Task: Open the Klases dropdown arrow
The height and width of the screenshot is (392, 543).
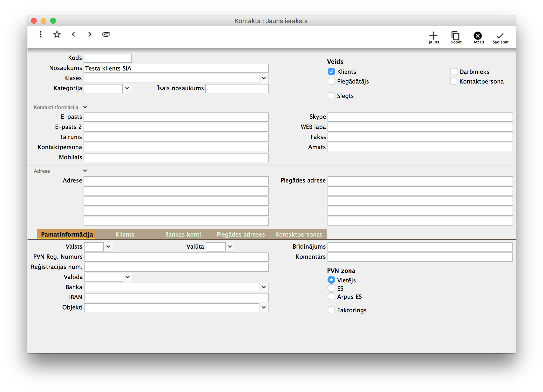Action: [264, 78]
